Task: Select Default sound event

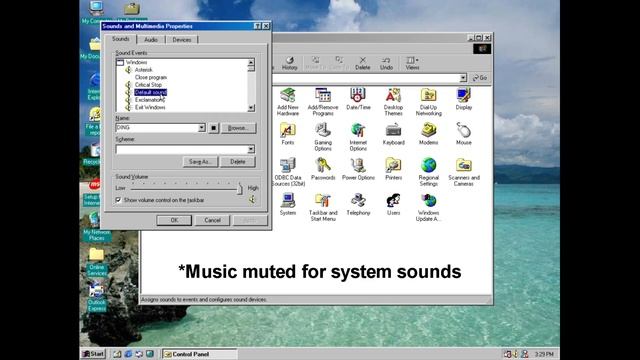Action: point(151,92)
